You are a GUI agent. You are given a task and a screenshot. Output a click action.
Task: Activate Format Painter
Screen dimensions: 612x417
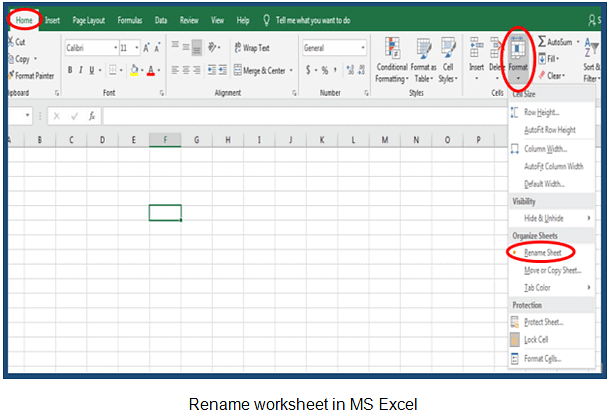click(31, 75)
